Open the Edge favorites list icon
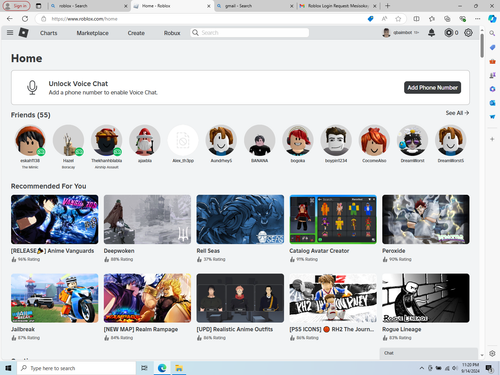Viewport: 500px width, 375px height. pos(432,19)
